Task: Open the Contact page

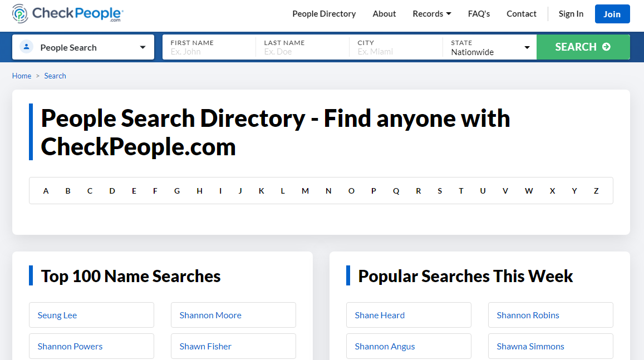Action: point(521,14)
